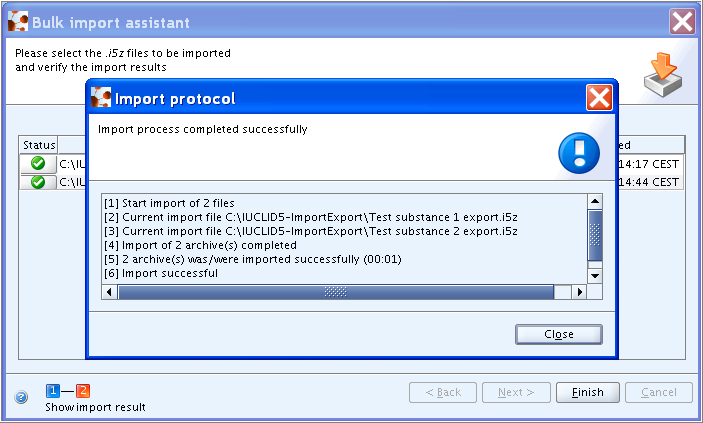Select log line 'Import successful'
This screenshot has width=703, height=423.
click(161, 273)
